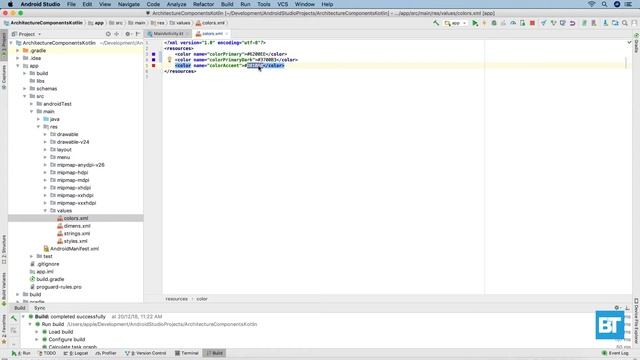Click the 'res' breadcrumb in navigation bar
The height and width of the screenshot is (360, 640).
tap(158, 23)
